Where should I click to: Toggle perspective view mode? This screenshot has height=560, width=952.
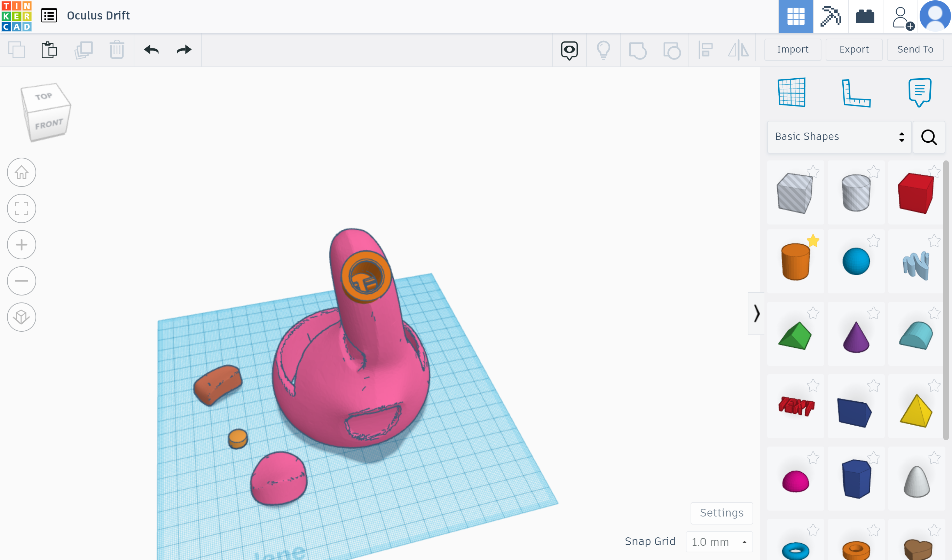tap(22, 317)
